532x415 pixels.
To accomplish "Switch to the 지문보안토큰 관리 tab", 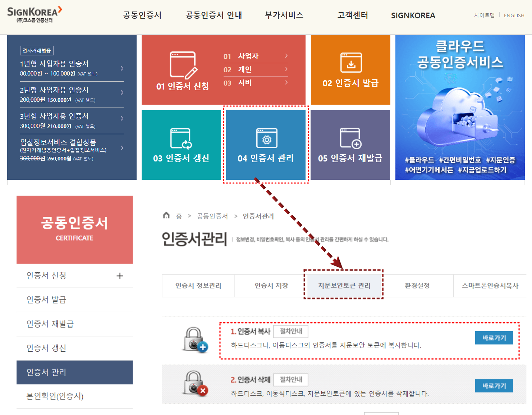I will click(344, 286).
